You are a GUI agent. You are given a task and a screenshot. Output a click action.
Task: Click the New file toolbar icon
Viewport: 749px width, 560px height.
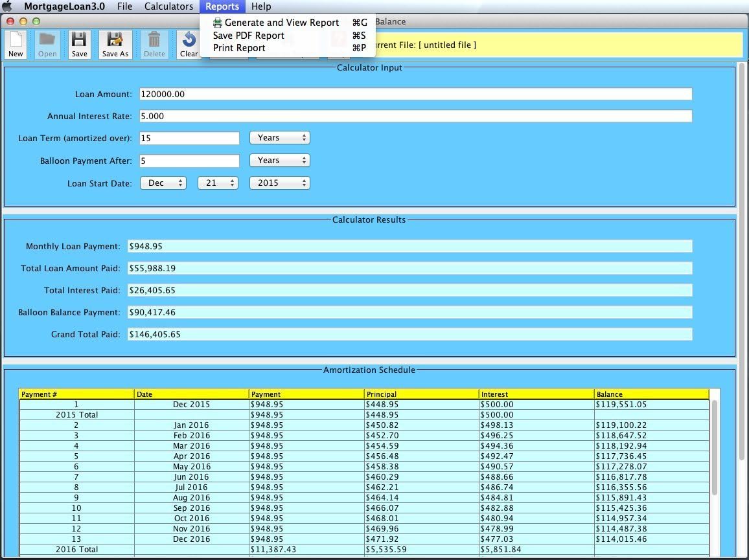tap(16, 45)
